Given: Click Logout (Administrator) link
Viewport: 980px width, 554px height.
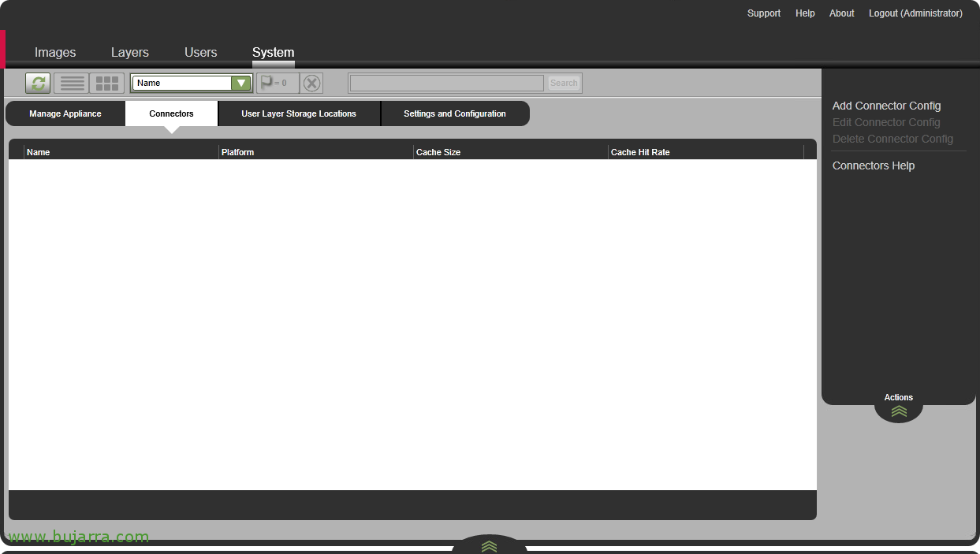Looking at the screenshot, I should pos(915,13).
